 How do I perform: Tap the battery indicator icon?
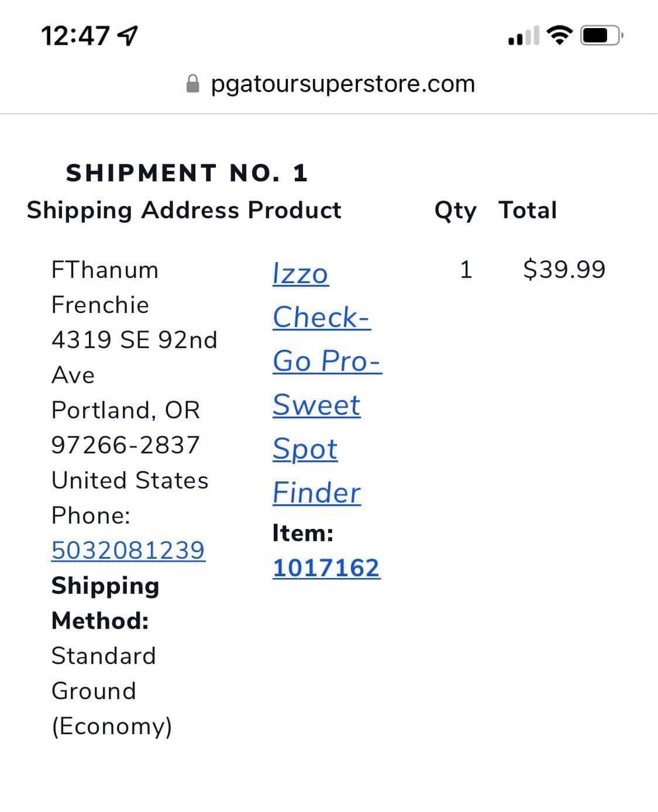(x=602, y=36)
